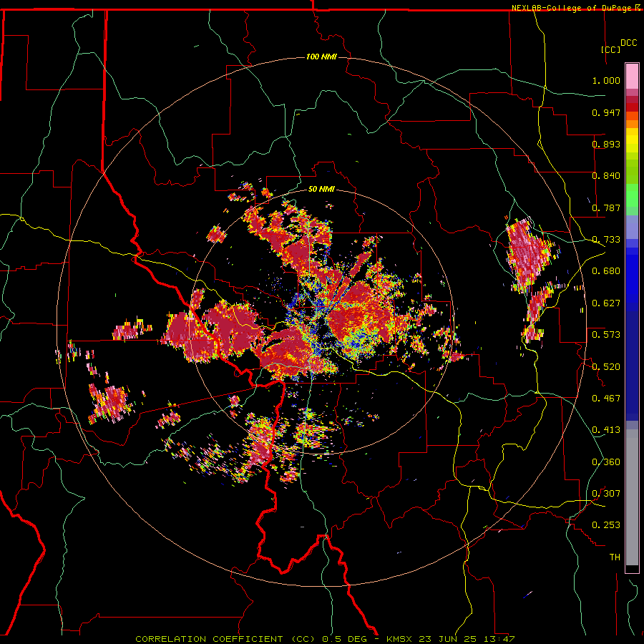Click the 0.787 legend value
This screenshot has width=644, height=644.
click(606, 208)
